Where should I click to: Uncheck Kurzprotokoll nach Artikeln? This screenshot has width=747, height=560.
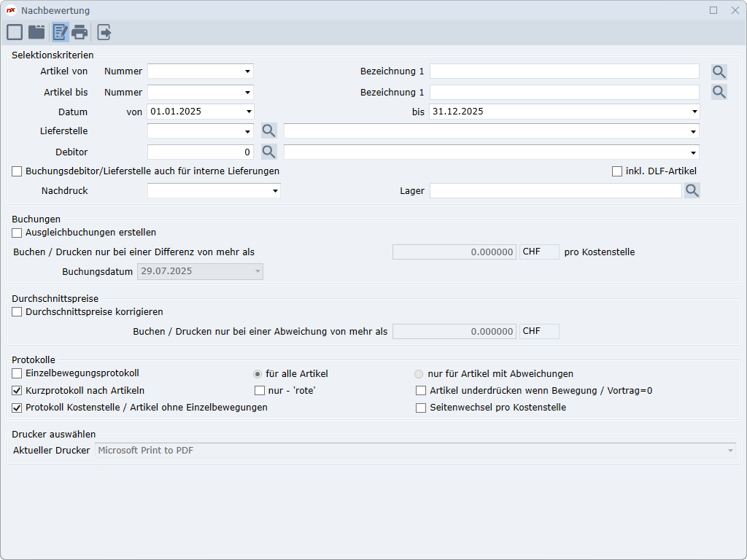(17, 391)
